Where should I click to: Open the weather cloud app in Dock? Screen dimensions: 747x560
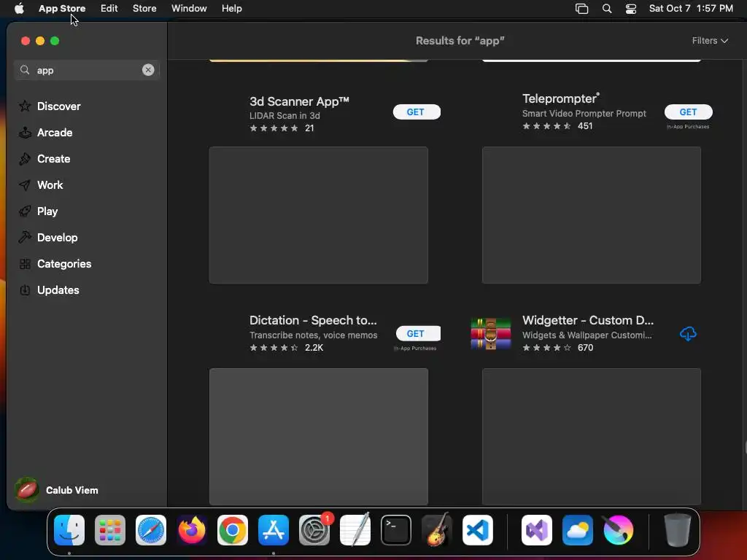click(578, 530)
